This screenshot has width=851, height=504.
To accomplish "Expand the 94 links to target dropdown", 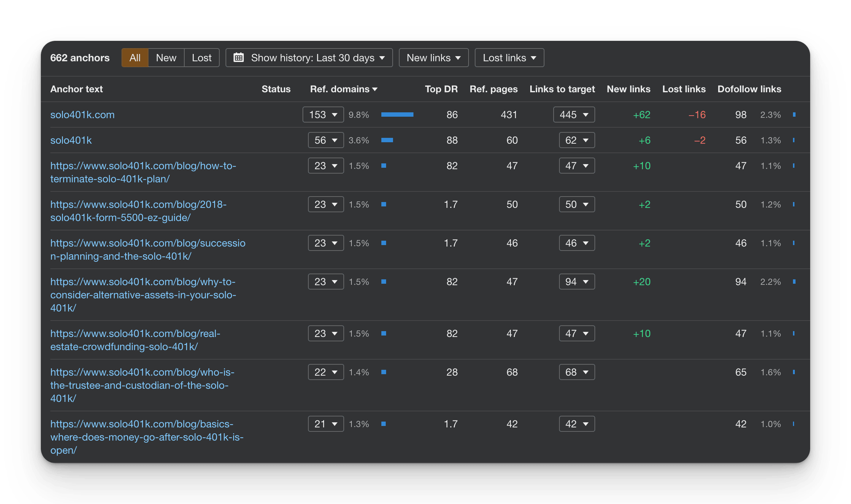I will pos(577,282).
